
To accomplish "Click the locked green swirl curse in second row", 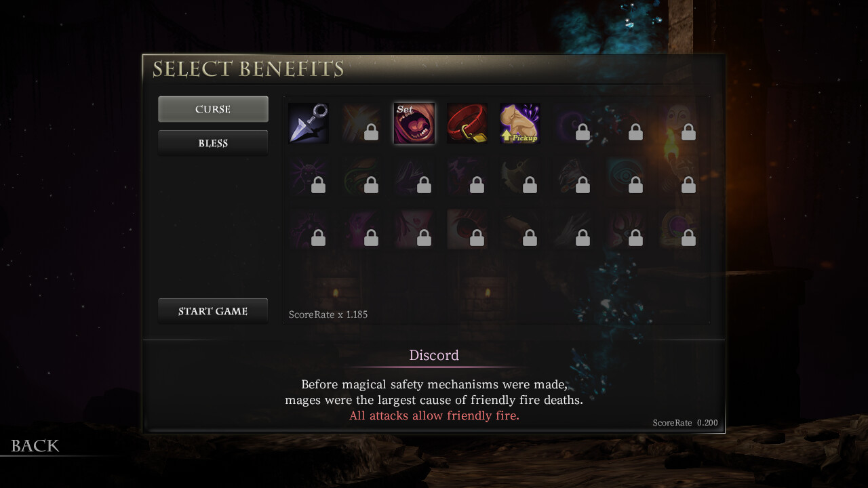I will pos(361,176).
